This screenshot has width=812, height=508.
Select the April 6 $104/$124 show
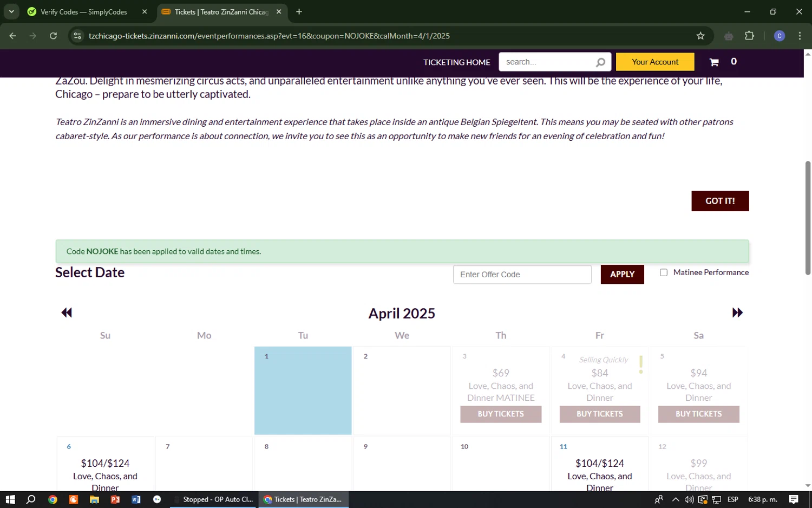tap(105, 463)
